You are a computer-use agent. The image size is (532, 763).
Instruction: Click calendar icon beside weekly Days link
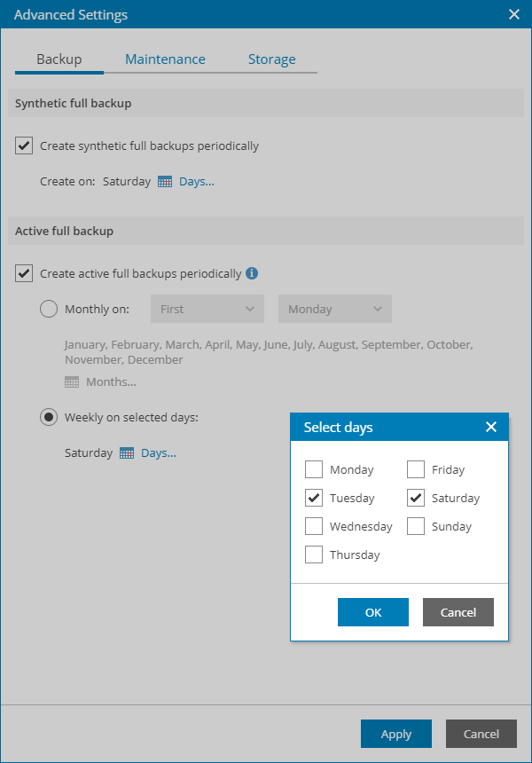[x=127, y=453]
